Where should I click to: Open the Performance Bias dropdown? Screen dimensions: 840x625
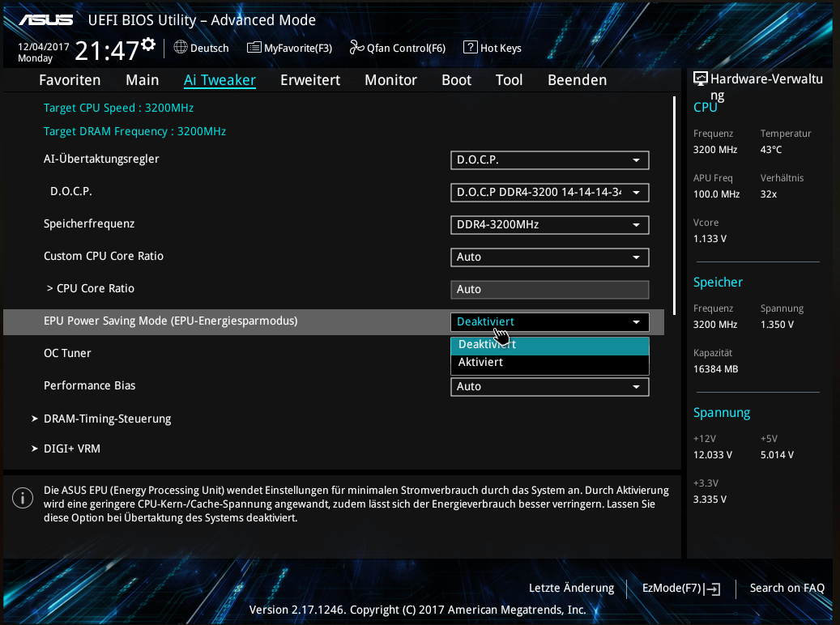click(550, 387)
